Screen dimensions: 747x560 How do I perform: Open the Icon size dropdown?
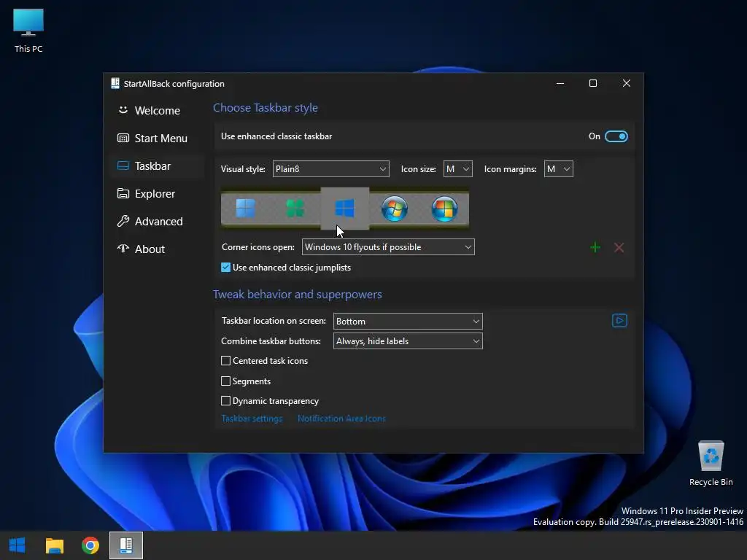pos(458,168)
